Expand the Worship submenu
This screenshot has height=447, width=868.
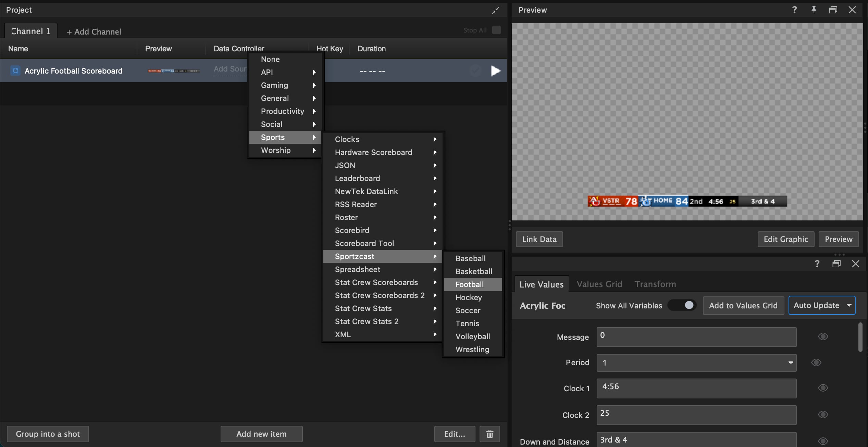point(285,150)
